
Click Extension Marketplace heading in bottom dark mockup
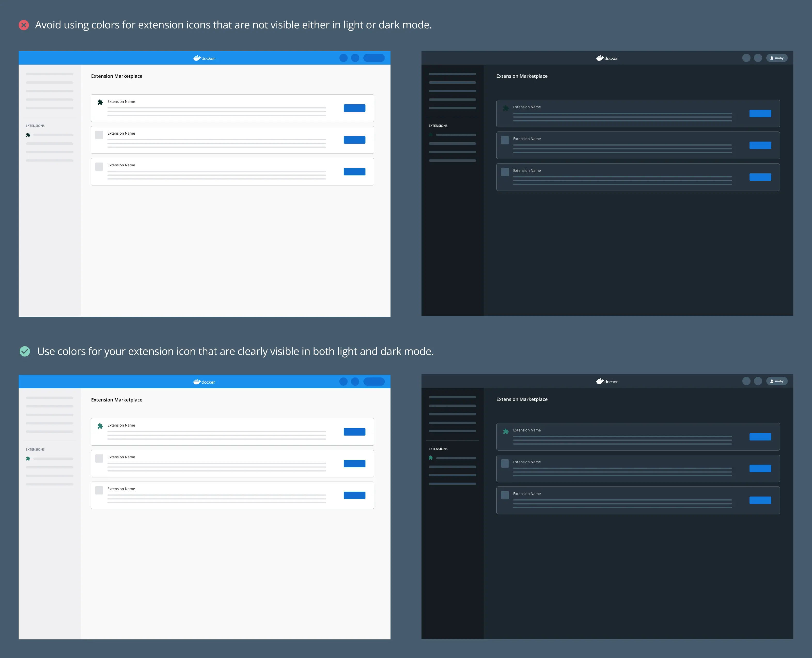522,399
